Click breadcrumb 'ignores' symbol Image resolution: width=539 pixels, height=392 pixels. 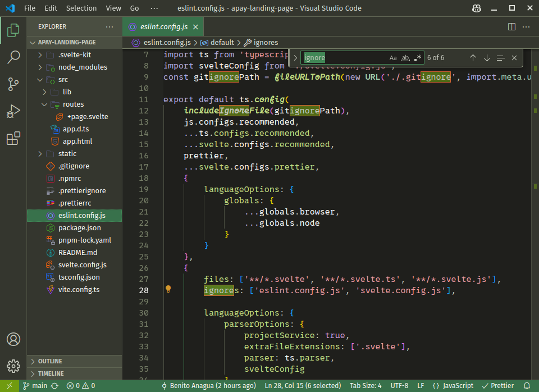[x=261, y=43]
